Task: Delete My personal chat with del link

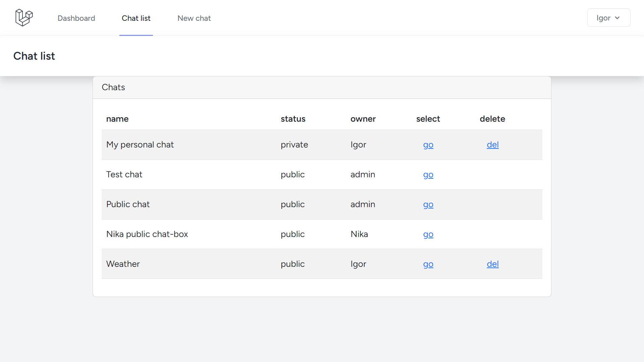Action: pos(492,145)
